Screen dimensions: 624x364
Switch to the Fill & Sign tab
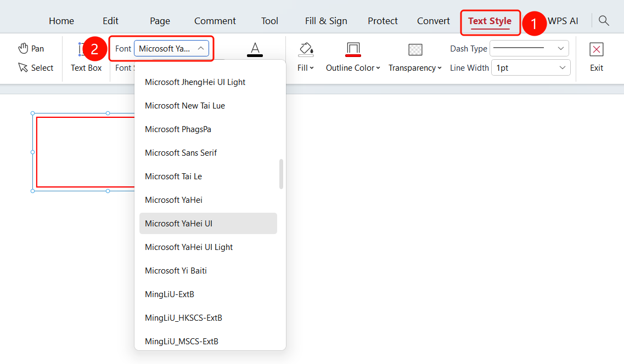pos(326,21)
